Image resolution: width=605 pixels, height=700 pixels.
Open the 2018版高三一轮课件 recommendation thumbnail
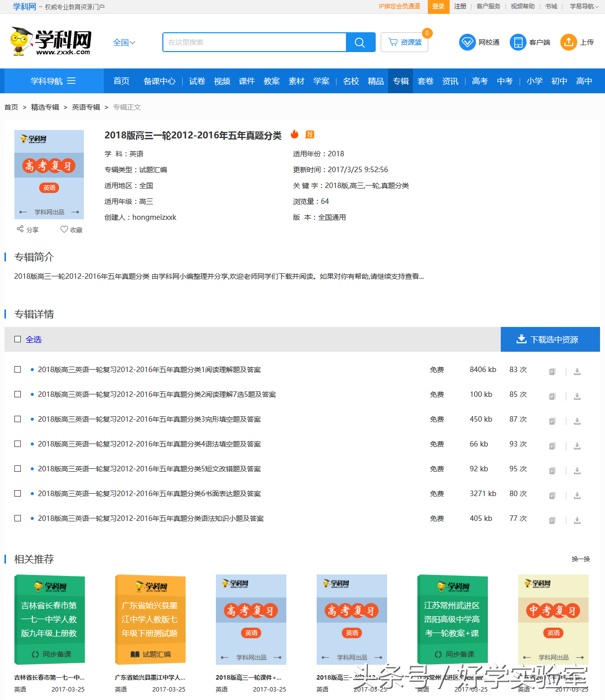tap(251, 620)
